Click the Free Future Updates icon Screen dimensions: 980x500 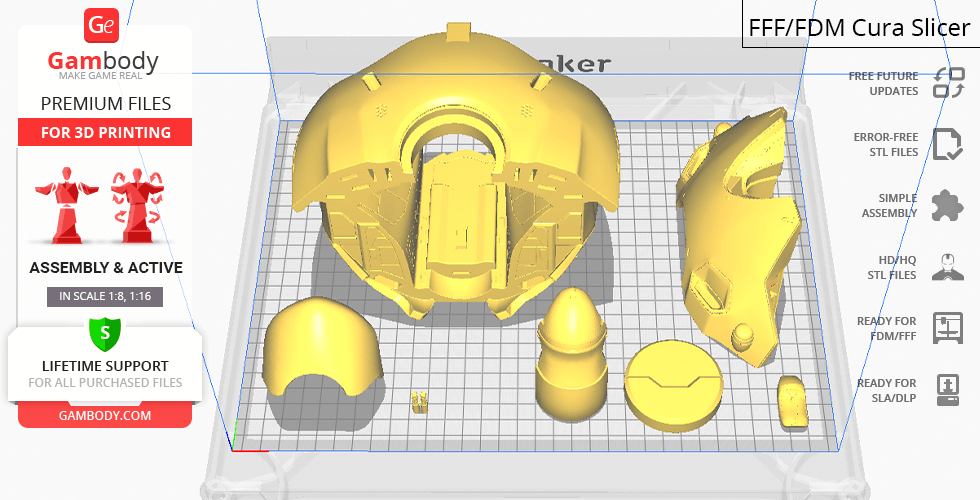pyautogui.click(x=949, y=83)
